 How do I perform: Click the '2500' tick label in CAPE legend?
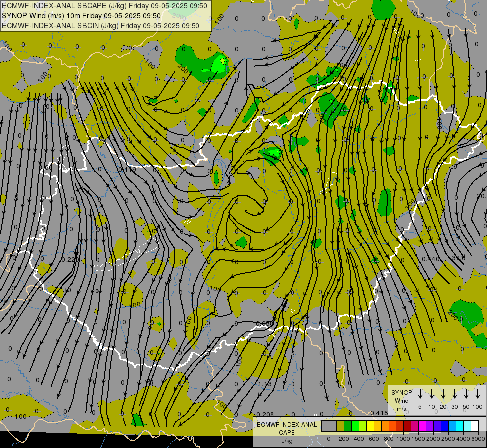pyautogui.click(x=448, y=439)
